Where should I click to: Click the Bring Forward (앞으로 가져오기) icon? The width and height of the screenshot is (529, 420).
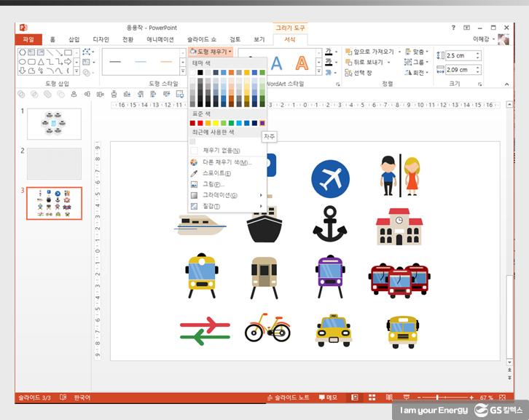click(x=348, y=52)
